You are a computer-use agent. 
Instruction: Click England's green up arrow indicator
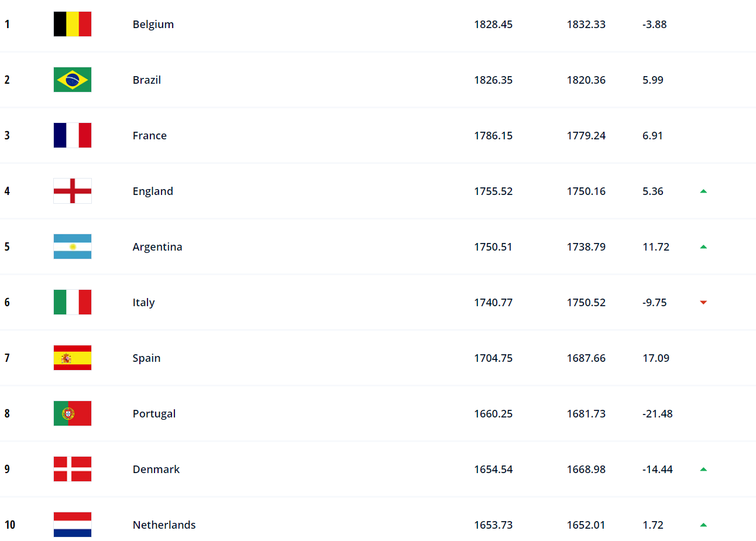pos(703,191)
